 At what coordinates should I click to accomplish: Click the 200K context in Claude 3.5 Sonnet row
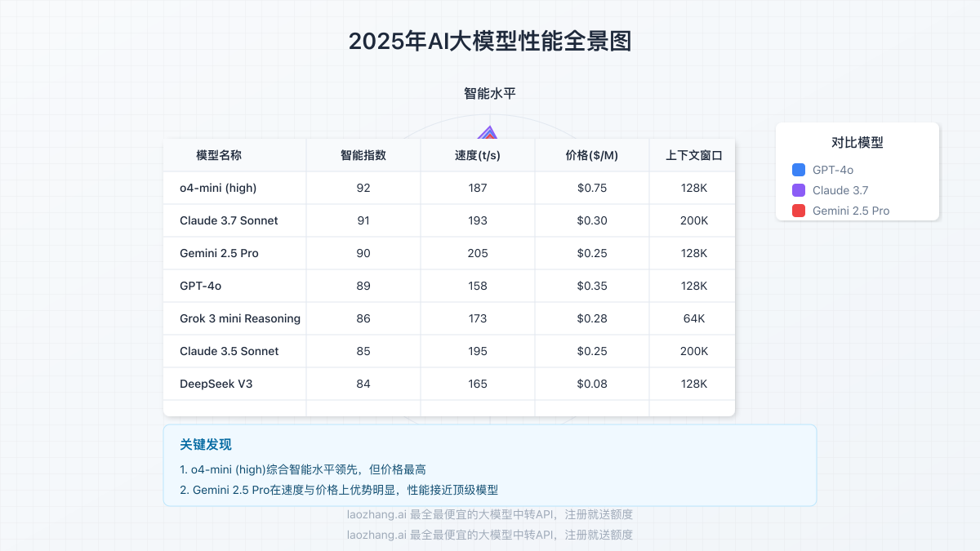(694, 351)
